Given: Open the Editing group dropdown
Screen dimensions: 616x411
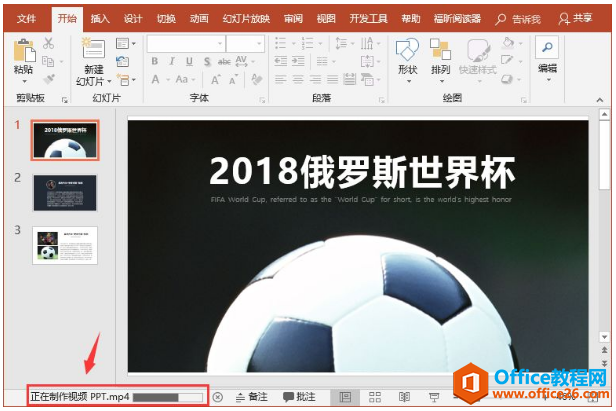Looking at the screenshot, I should click(547, 58).
